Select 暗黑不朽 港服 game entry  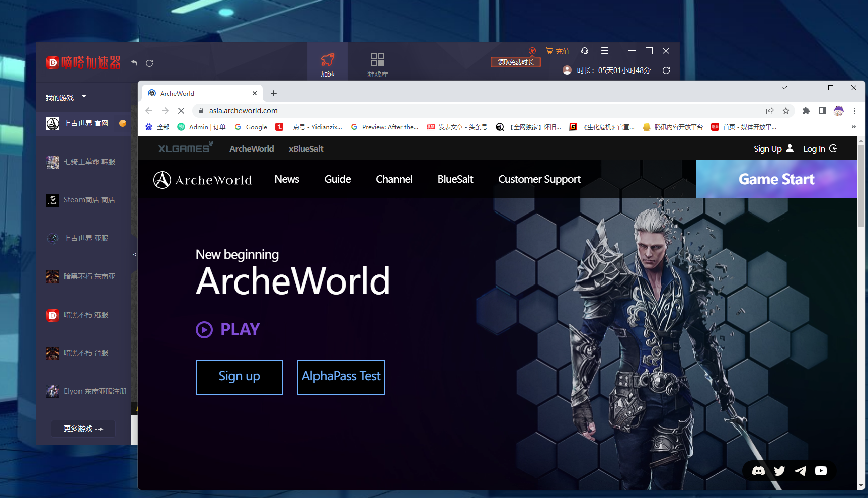(84, 315)
